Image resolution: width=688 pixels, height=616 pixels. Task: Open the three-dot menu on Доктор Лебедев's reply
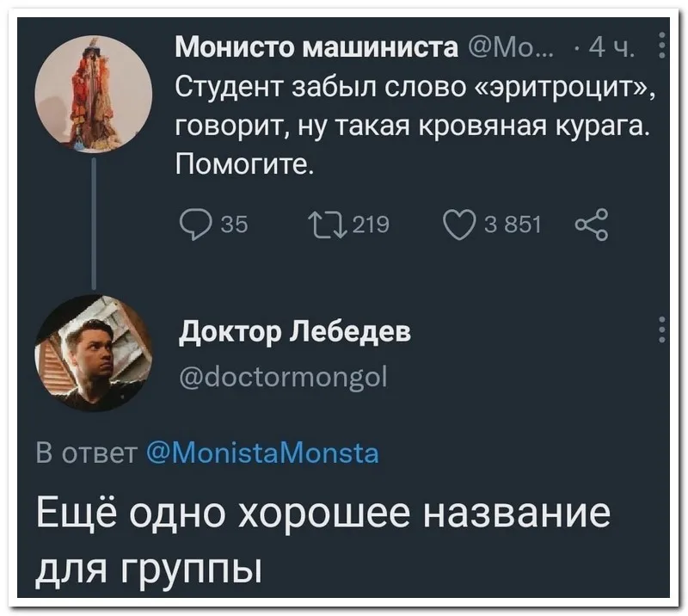tap(660, 330)
